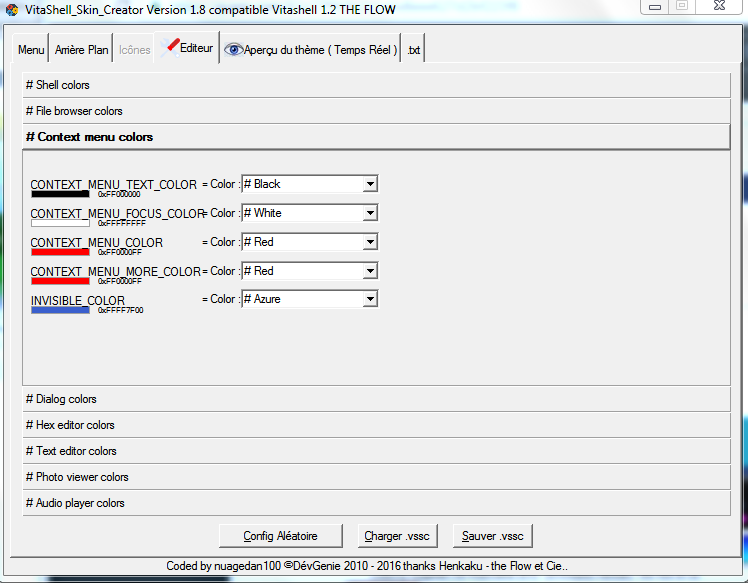Click the CONTEXT_MENU_COLOR label
748x583 pixels.
click(x=97, y=243)
